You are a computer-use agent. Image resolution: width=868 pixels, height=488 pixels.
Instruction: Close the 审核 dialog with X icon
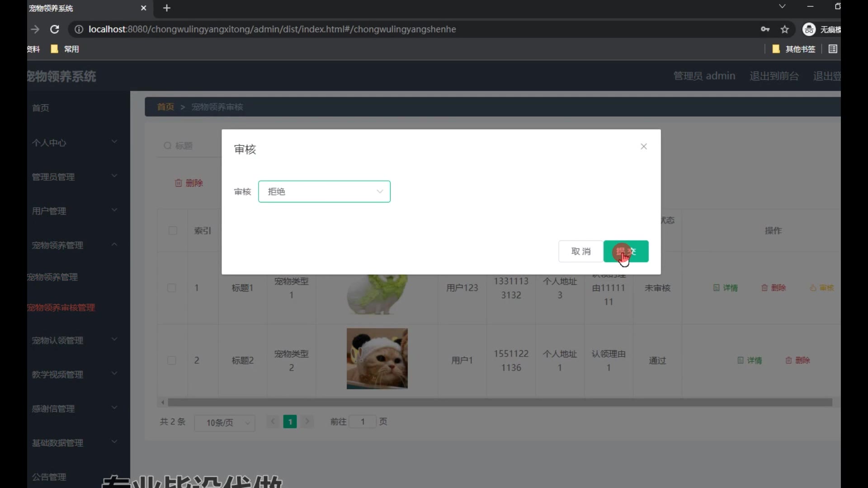tap(644, 146)
